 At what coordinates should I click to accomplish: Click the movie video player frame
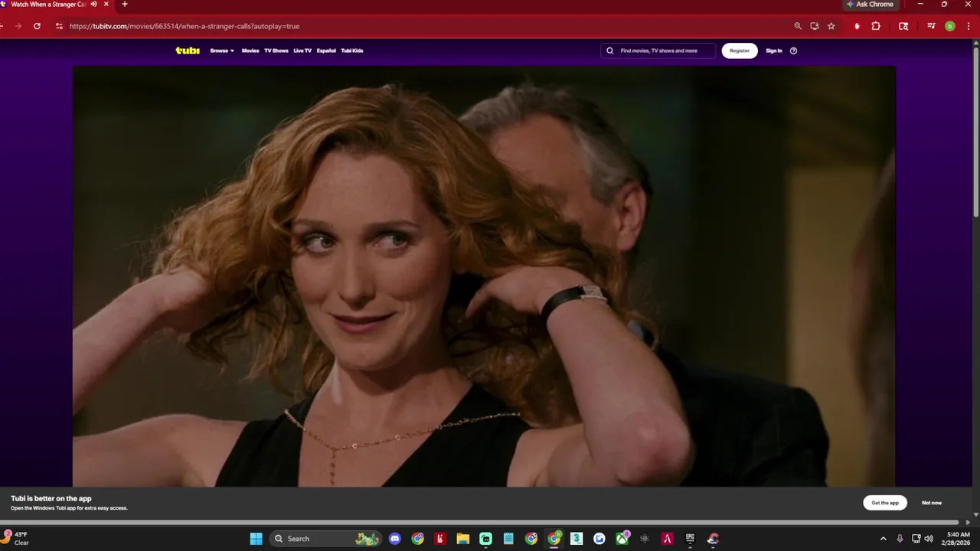(x=484, y=275)
